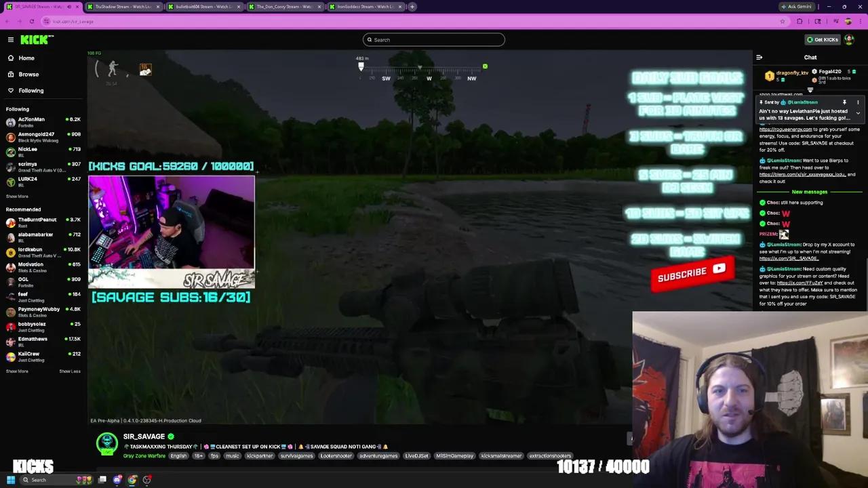Open NickLee followed channel
Viewport: 868px width, 488px height.
point(42,152)
